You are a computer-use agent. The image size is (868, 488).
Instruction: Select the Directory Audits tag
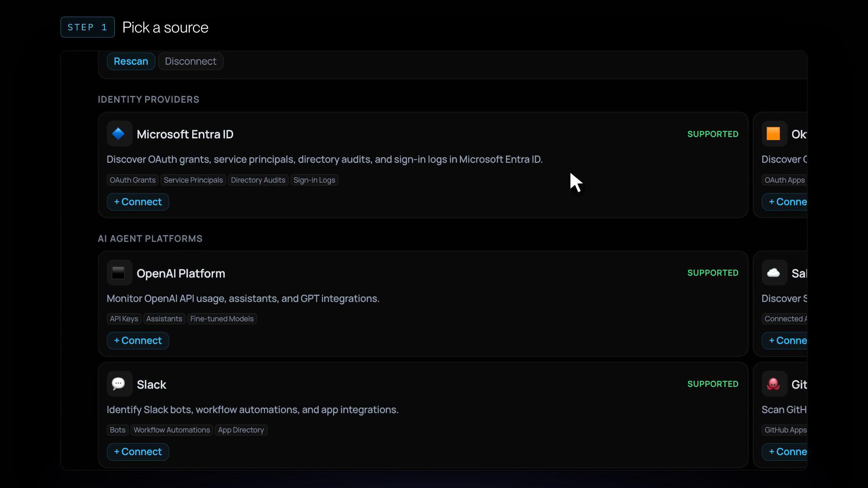pyautogui.click(x=258, y=180)
